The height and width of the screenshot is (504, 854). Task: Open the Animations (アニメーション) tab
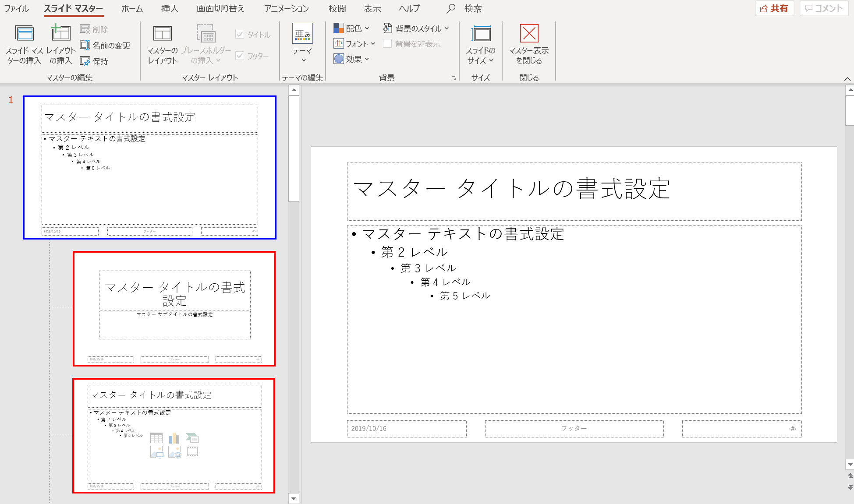coord(287,8)
